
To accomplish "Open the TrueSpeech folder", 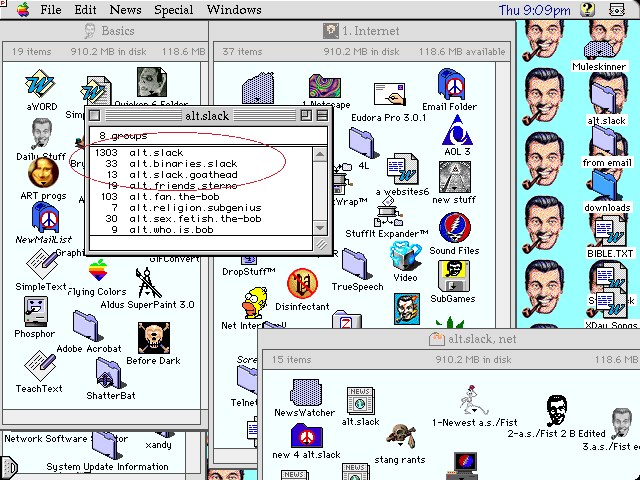I will (x=355, y=264).
